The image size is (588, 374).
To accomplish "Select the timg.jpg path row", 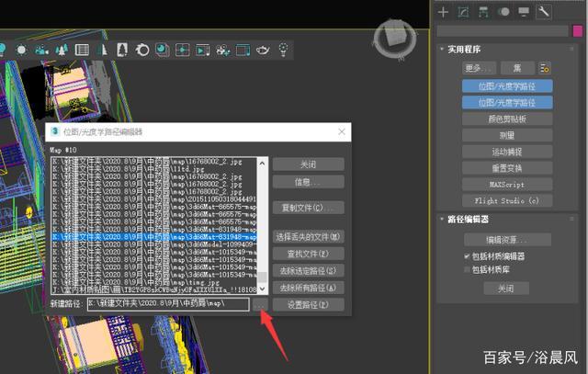I will pos(154,282).
